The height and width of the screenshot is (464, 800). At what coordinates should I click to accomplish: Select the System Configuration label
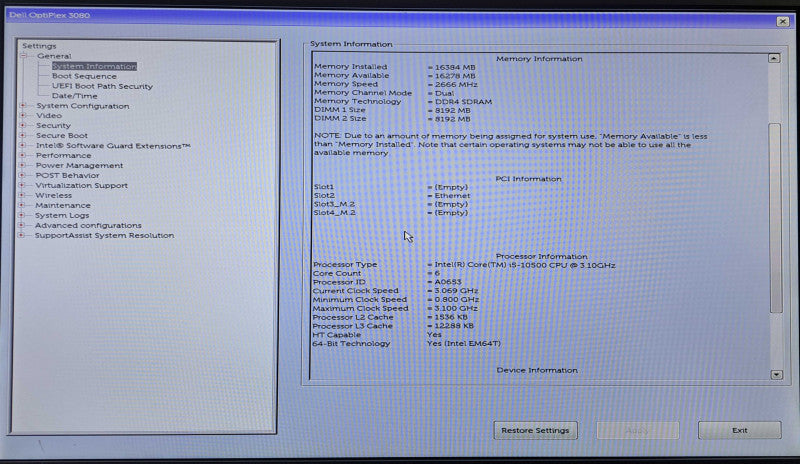point(83,106)
